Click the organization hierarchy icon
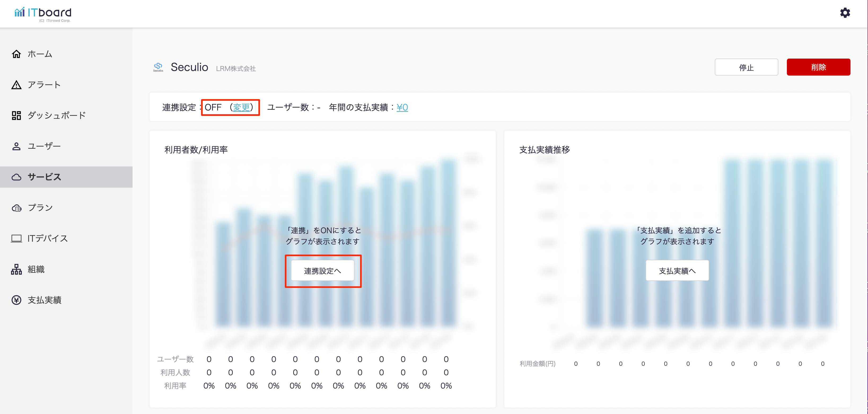The image size is (868, 414). coord(16,270)
